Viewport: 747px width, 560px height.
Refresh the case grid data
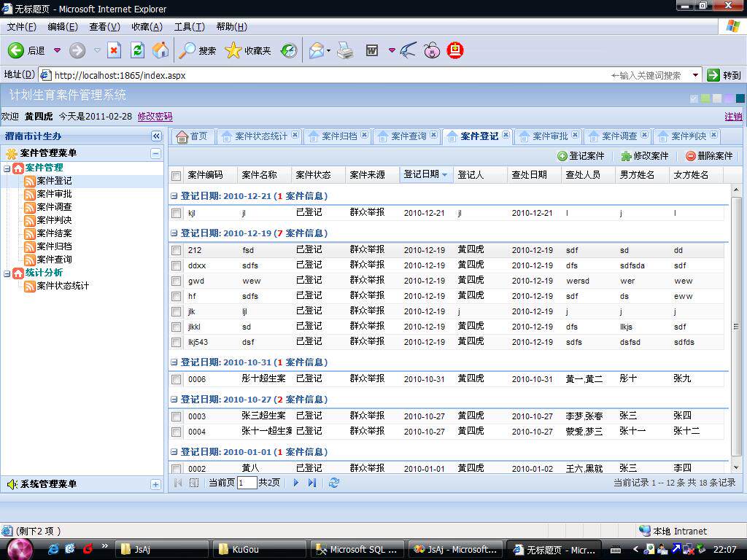(334, 483)
